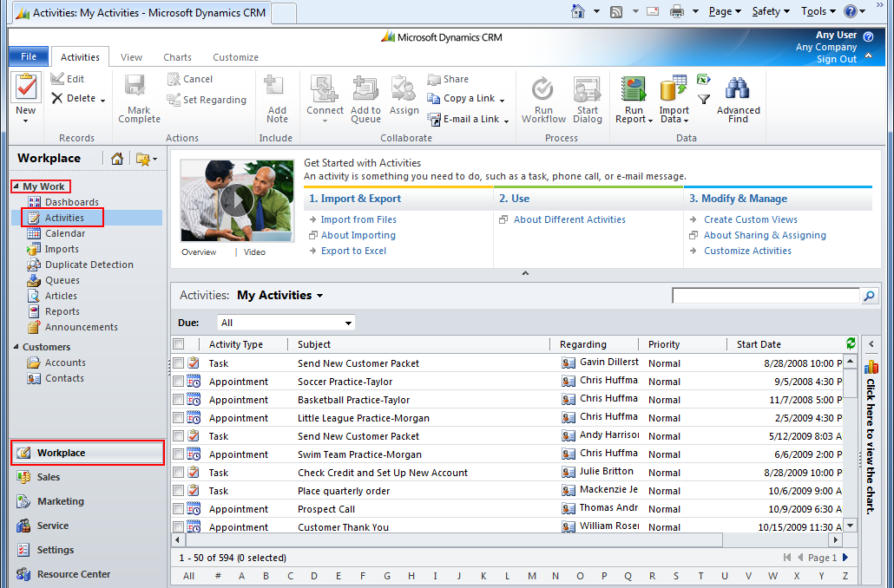Image resolution: width=894 pixels, height=588 pixels.
Task: Open the browser Tools menu
Action: 818,11
